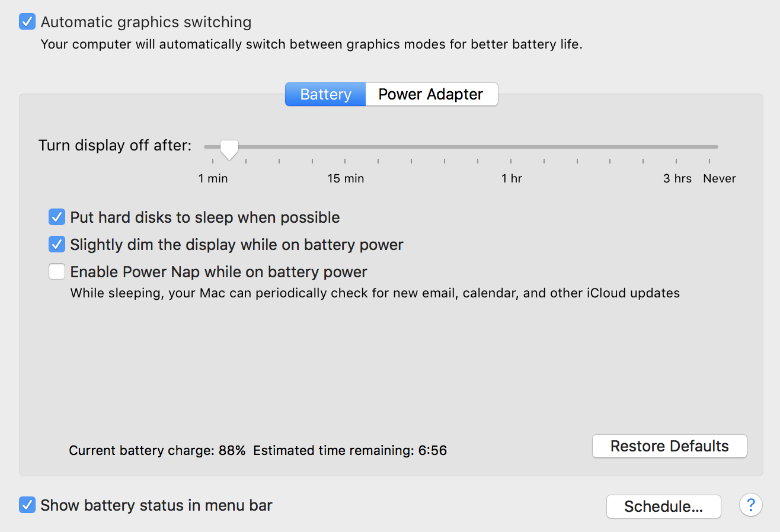780x532 pixels.
Task: Set display off slider to 1 min mark
Action: tap(213, 147)
